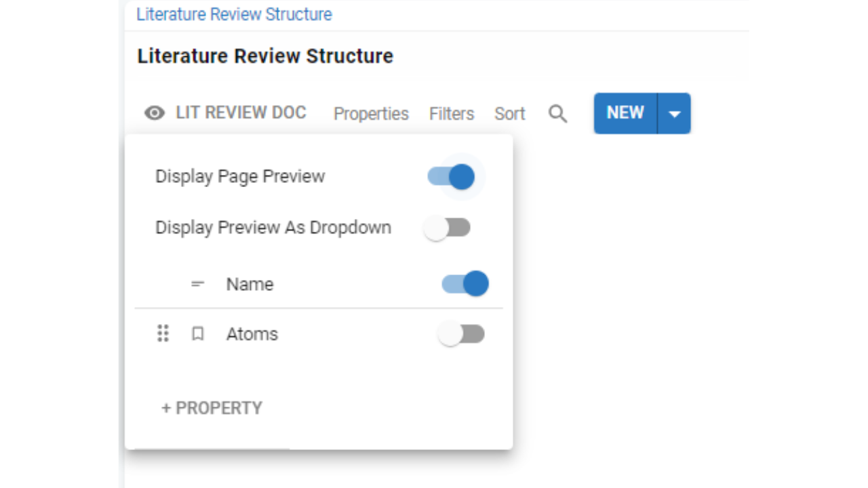Open the search magnifier icon

tap(557, 114)
